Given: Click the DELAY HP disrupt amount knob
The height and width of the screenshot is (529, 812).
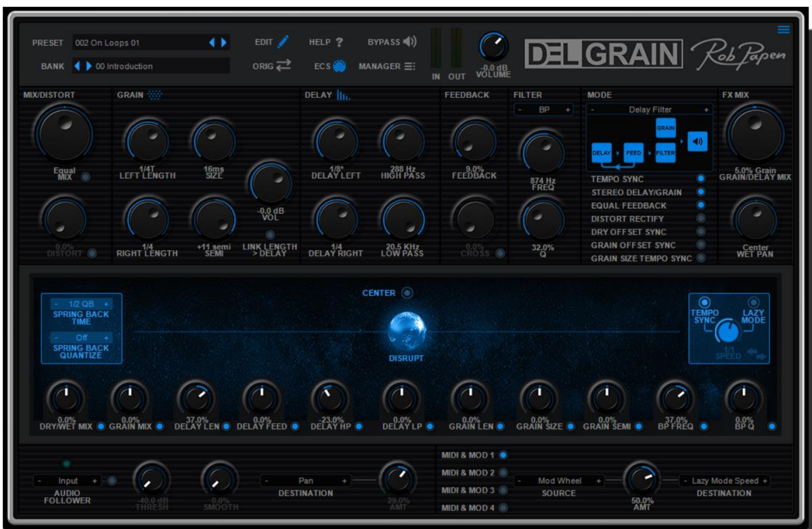Looking at the screenshot, I should click(330, 399).
